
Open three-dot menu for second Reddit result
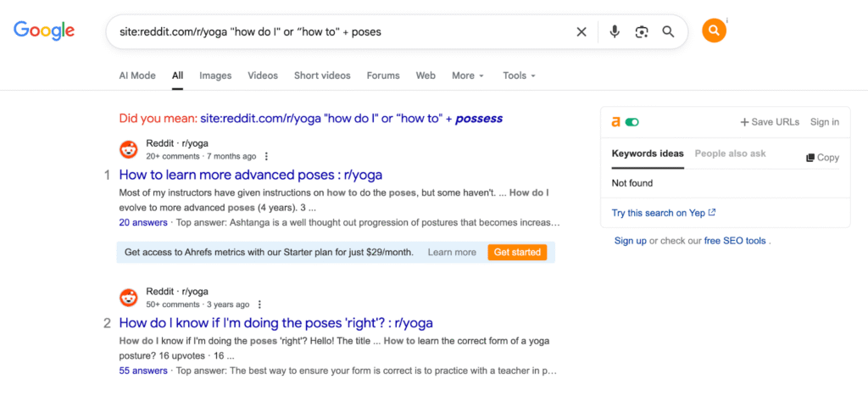(x=259, y=304)
